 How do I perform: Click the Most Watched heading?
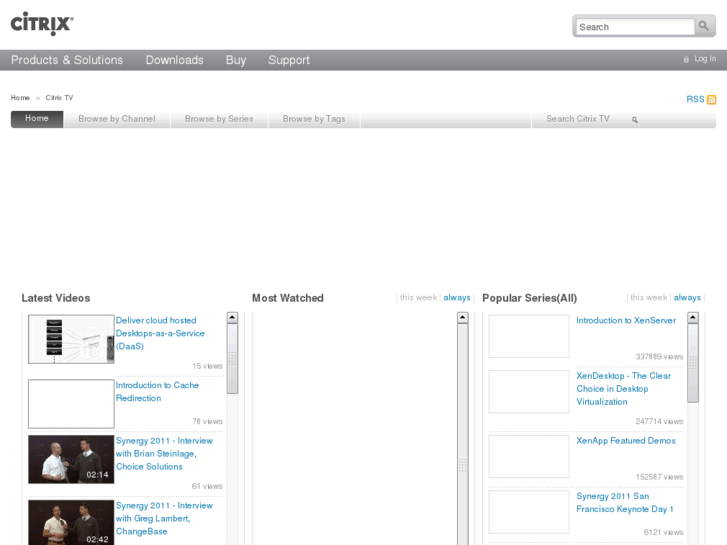tap(287, 298)
